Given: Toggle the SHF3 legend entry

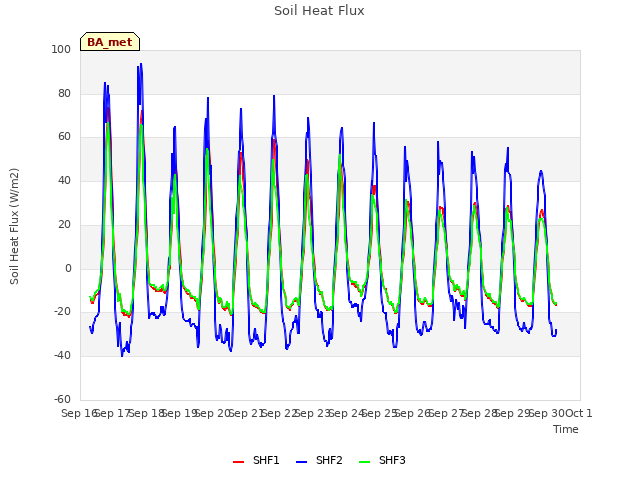Looking at the screenshot, I should pyautogui.click(x=382, y=460).
